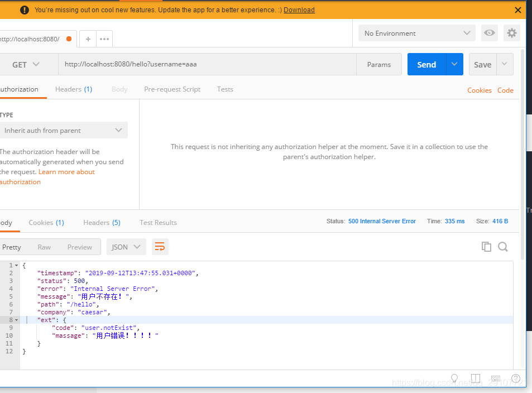Search the response with the magnifier icon
Screen dimensions: 532x393
tap(503, 247)
